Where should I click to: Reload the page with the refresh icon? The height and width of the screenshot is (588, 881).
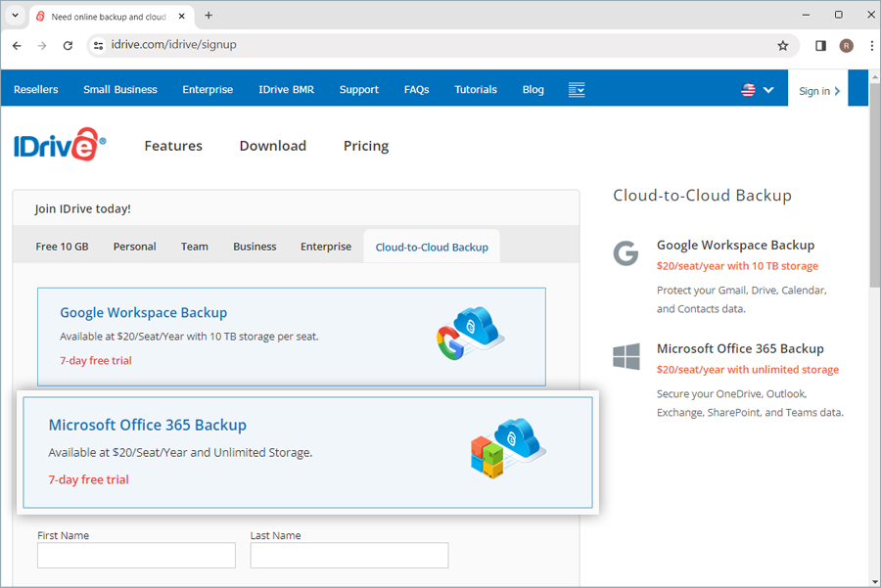click(x=68, y=45)
